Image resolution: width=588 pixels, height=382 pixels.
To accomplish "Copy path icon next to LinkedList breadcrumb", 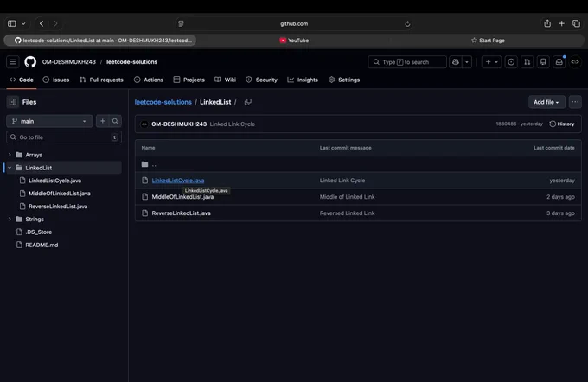I will (248, 102).
